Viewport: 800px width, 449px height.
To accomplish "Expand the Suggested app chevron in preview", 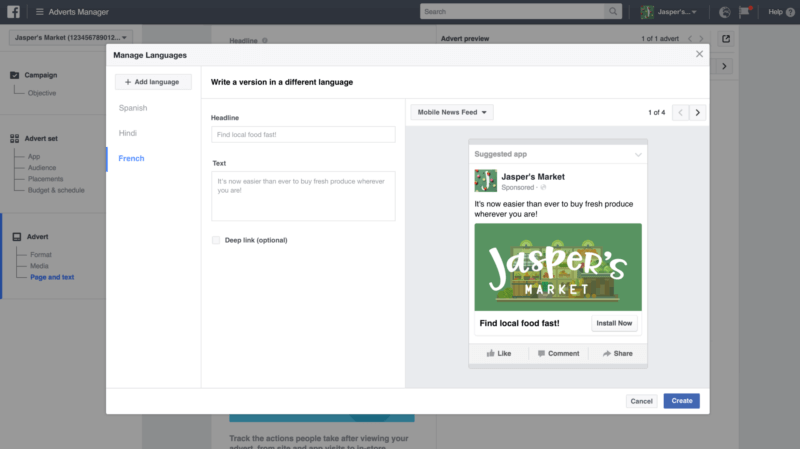I will pyautogui.click(x=638, y=154).
